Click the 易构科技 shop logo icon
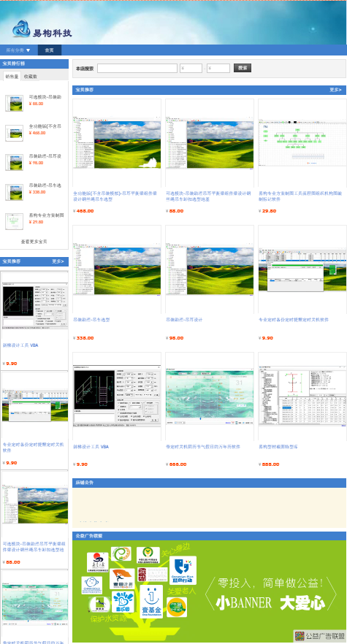Screen dimensions: 347x644 coord(21,28)
